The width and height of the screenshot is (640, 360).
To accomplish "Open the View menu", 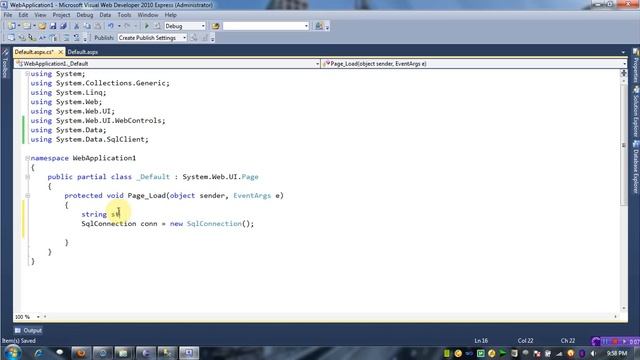I will coord(40,15).
